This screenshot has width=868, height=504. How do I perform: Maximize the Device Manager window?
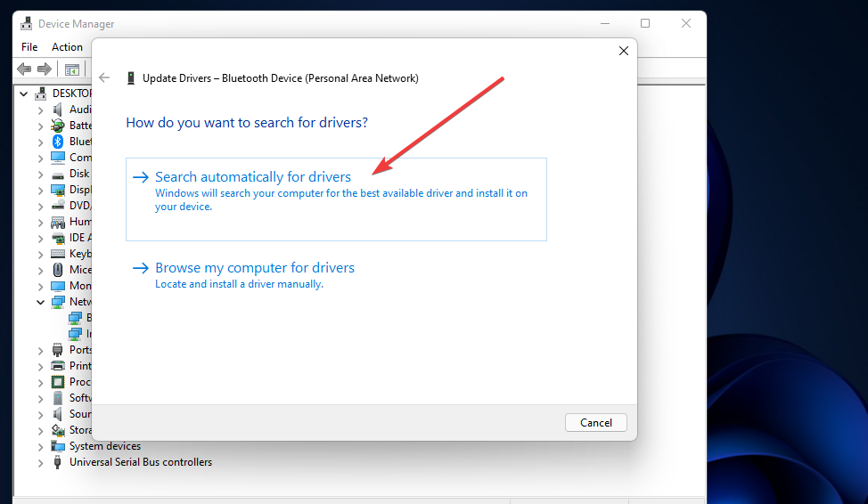point(645,23)
